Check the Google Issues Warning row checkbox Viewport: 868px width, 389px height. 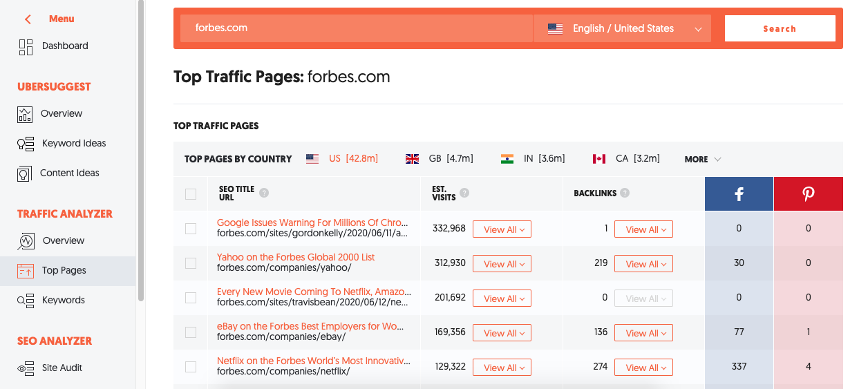click(191, 229)
